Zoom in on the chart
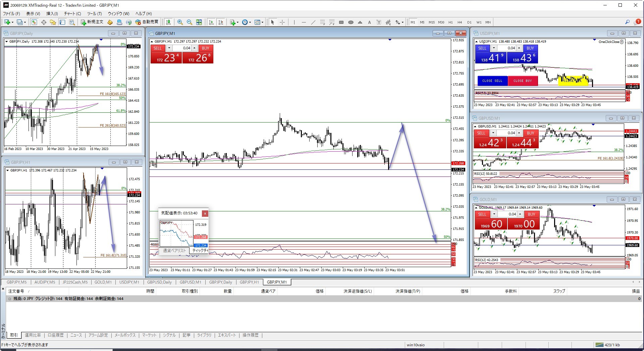Image resolution: width=644 pixels, height=351 pixels. (180, 22)
